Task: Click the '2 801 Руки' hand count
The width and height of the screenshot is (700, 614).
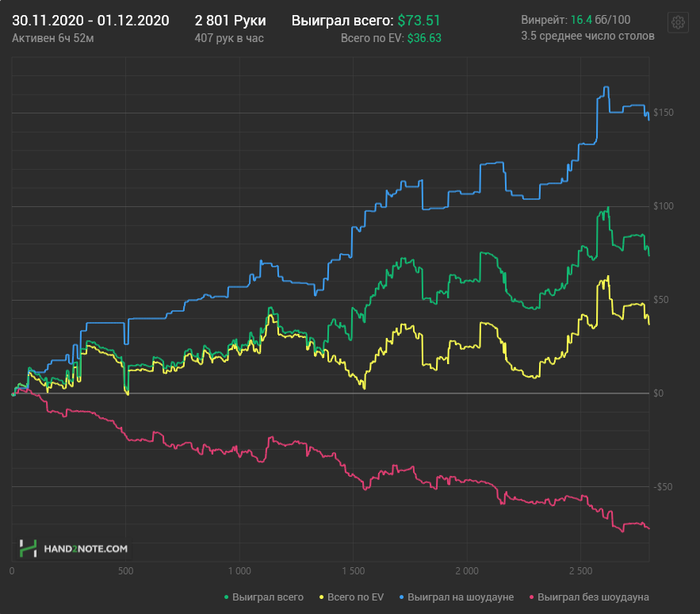Action: (230, 21)
